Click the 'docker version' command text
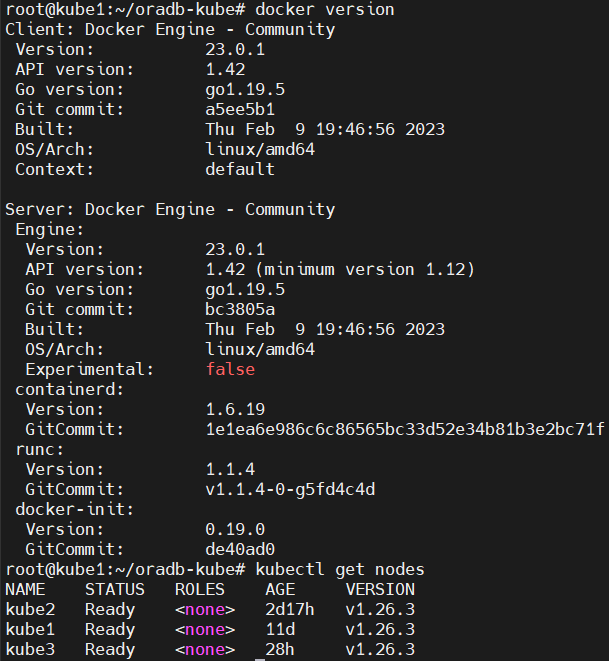The image size is (609, 661). (x=325, y=9)
